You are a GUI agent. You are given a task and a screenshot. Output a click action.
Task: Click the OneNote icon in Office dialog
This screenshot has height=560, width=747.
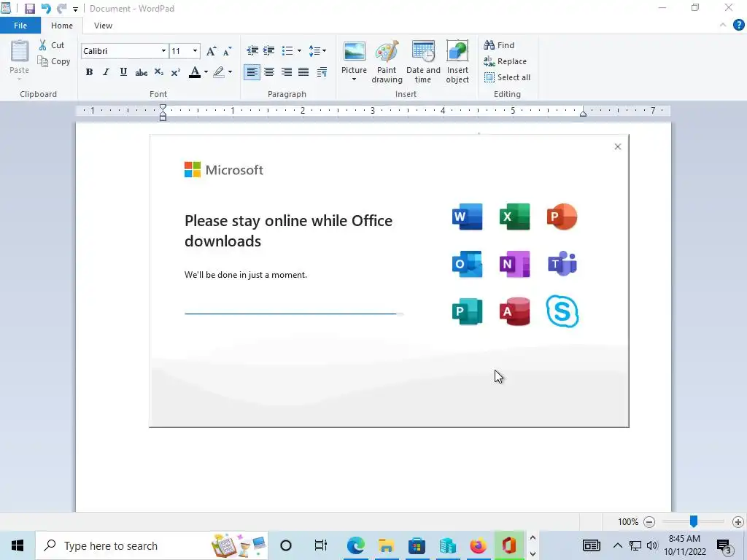point(514,264)
